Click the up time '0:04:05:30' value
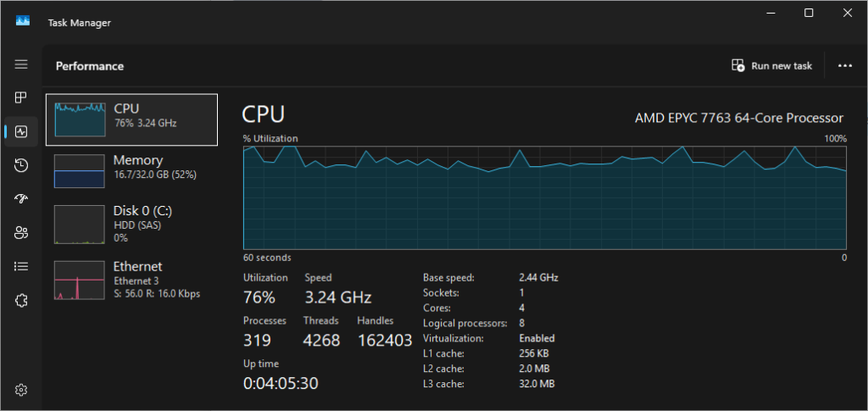Image resolution: width=868 pixels, height=411 pixels. [x=281, y=383]
